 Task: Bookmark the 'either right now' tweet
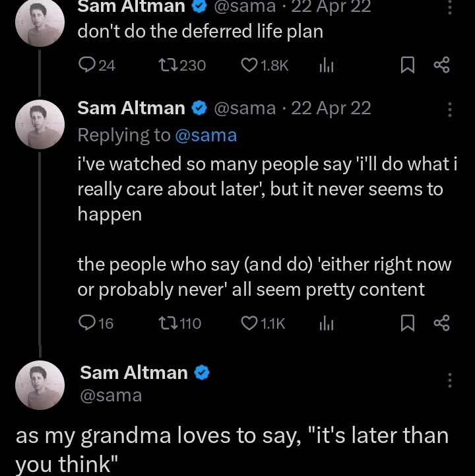click(408, 323)
